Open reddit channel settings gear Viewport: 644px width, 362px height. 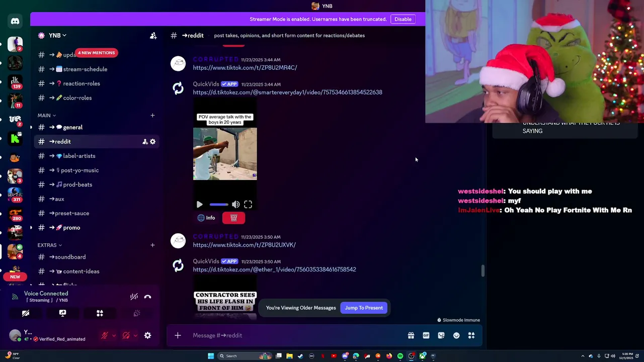[x=153, y=142]
